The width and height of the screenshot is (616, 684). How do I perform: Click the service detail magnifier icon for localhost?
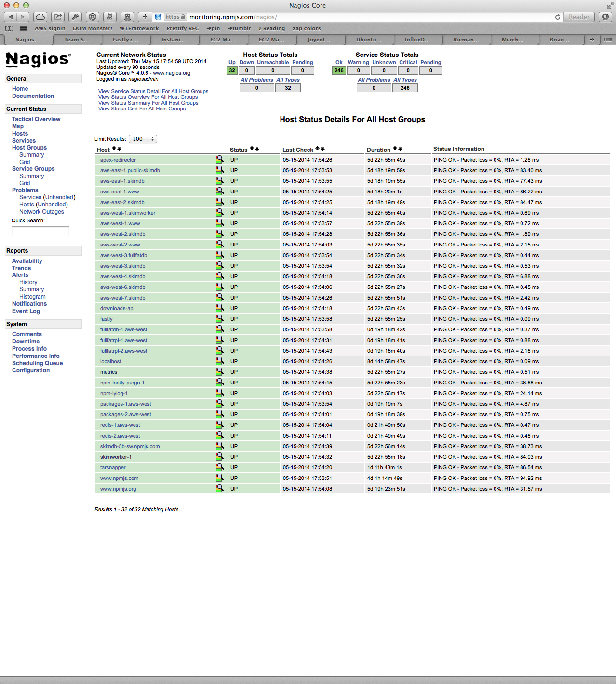point(220,361)
